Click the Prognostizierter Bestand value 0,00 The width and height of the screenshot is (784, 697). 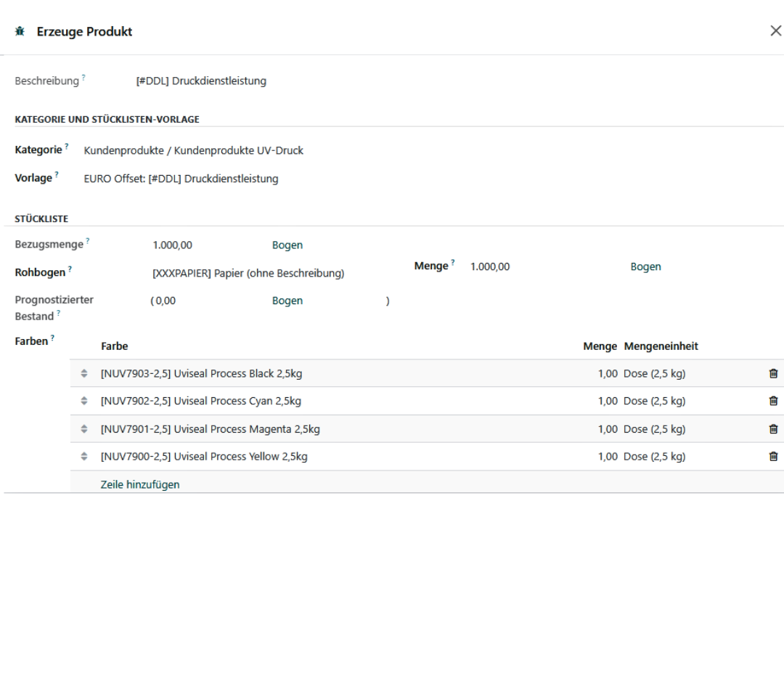coord(163,300)
